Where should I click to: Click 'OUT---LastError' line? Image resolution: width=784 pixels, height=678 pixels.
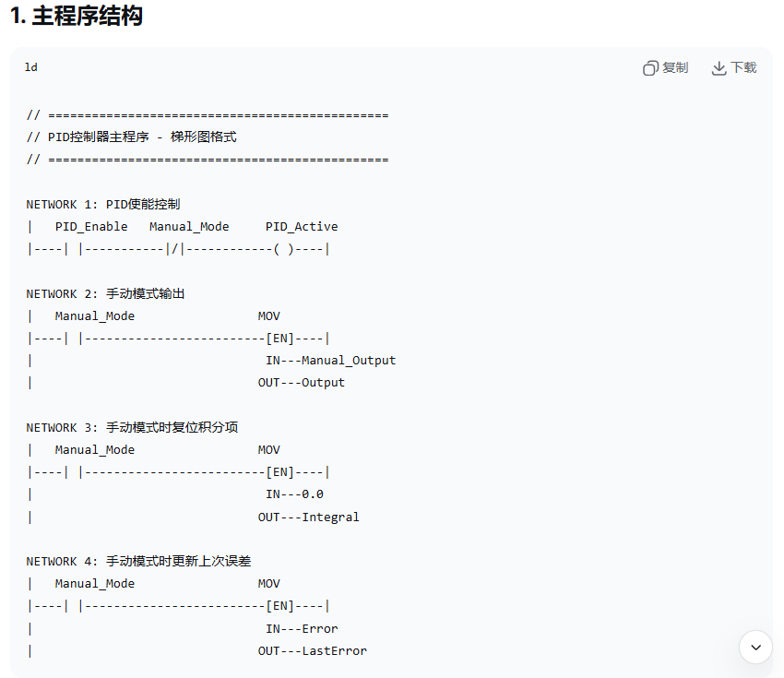[313, 651]
